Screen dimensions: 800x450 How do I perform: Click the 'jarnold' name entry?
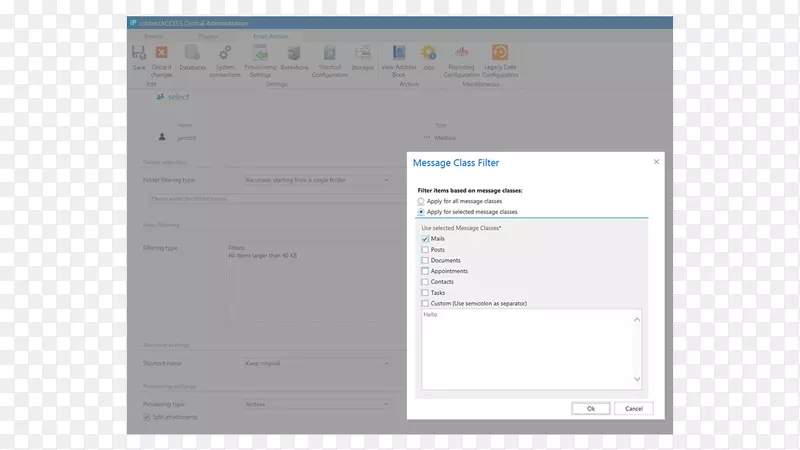186,138
